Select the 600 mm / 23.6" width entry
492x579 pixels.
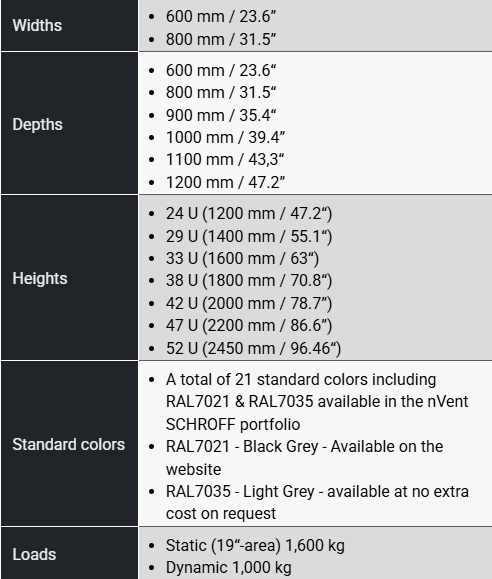pos(221,17)
